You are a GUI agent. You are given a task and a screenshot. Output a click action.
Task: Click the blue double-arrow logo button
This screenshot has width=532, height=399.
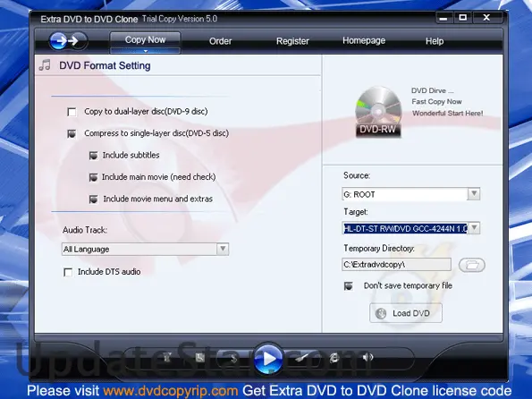coord(68,41)
